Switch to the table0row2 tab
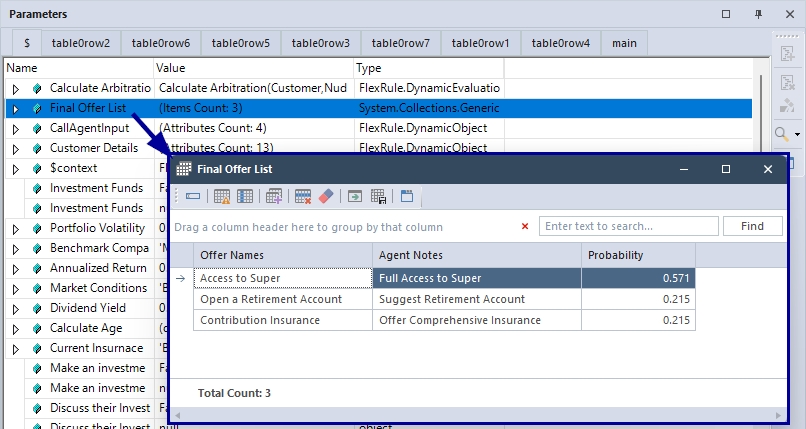806x429 pixels. pos(81,43)
